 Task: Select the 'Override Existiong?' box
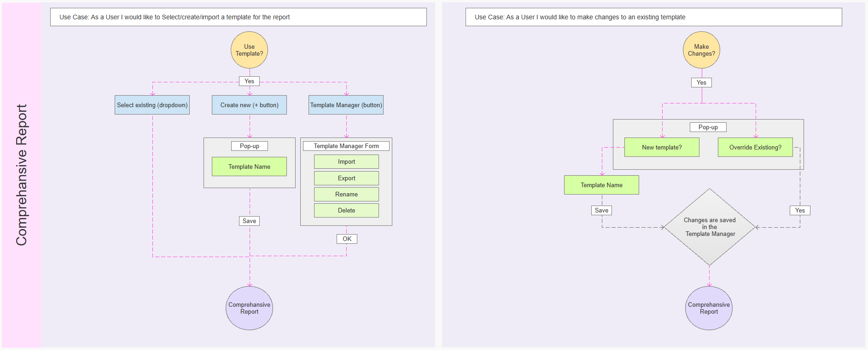click(x=756, y=147)
